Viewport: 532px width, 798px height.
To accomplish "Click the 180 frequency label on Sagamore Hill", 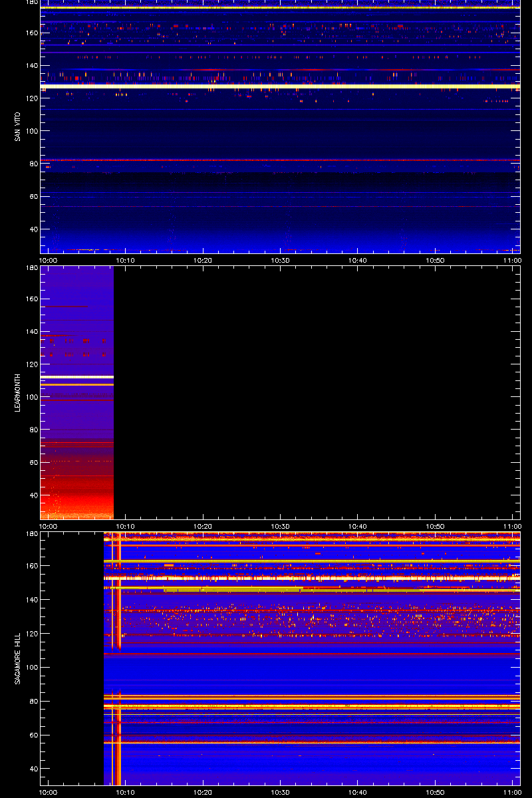I will (31, 534).
